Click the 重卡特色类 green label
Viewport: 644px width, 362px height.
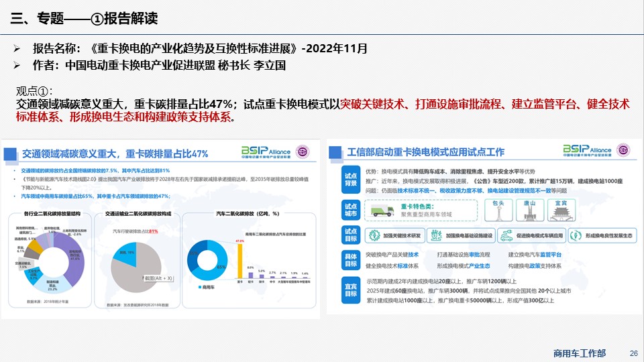click(x=417, y=206)
